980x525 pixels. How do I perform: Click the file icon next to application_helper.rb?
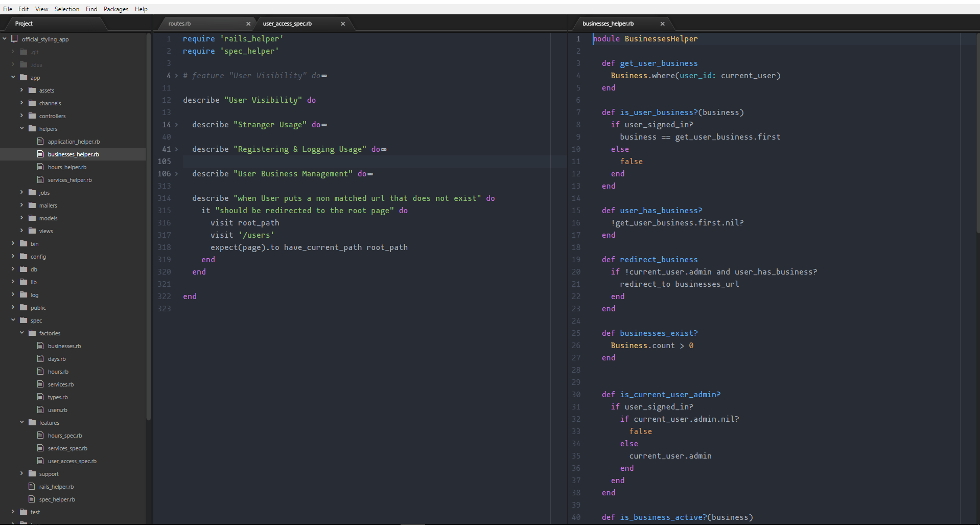(x=40, y=142)
